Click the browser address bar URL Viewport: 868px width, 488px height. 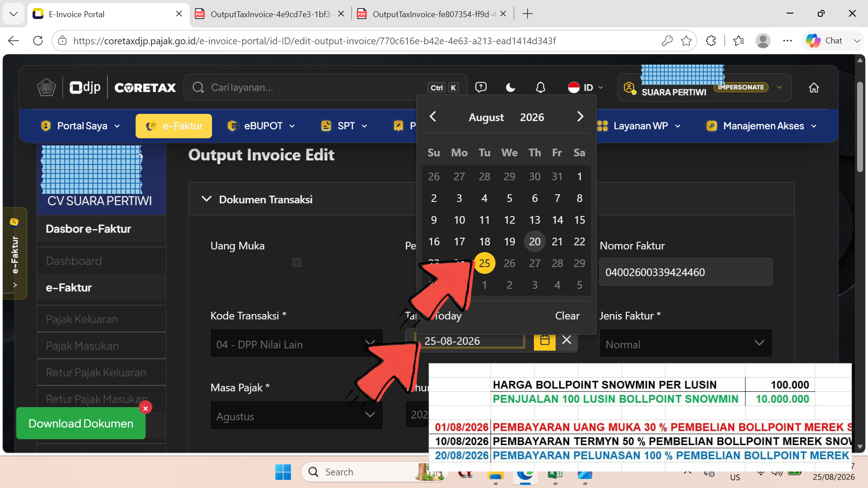pyautogui.click(x=314, y=41)
